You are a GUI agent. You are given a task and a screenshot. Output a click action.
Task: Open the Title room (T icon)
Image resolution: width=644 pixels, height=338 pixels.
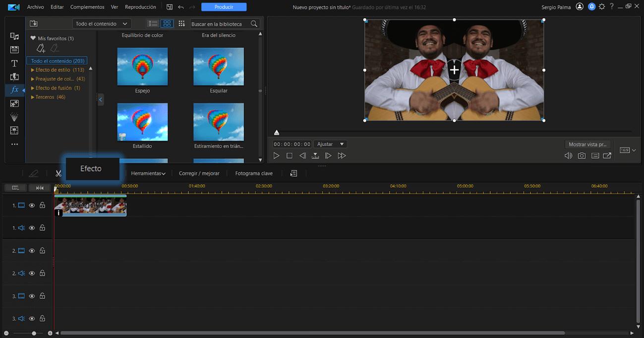coord(14,63)
